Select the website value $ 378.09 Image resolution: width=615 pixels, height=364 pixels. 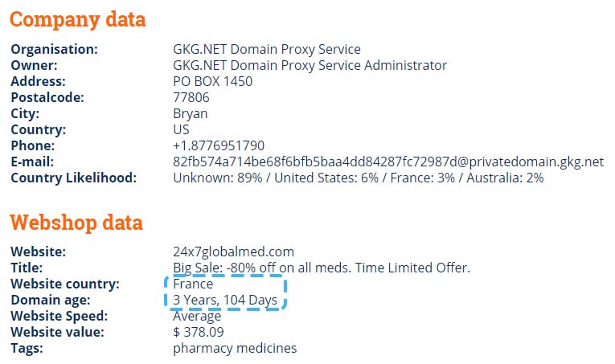[199, 333]
